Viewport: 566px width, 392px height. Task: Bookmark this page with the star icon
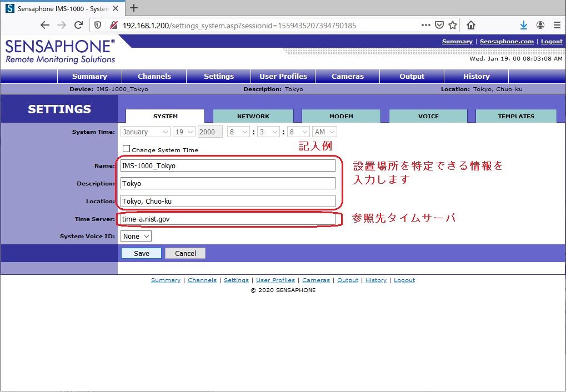[453, 26]
